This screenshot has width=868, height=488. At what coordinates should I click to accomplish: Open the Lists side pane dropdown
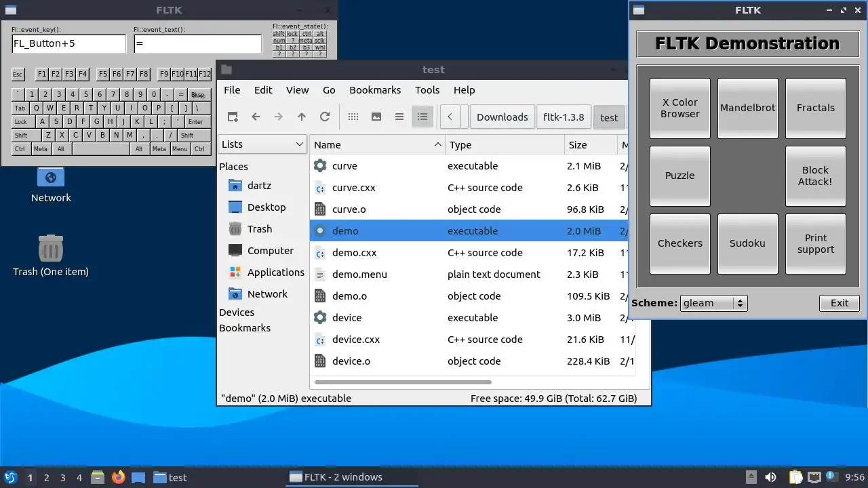click(262, 144)
